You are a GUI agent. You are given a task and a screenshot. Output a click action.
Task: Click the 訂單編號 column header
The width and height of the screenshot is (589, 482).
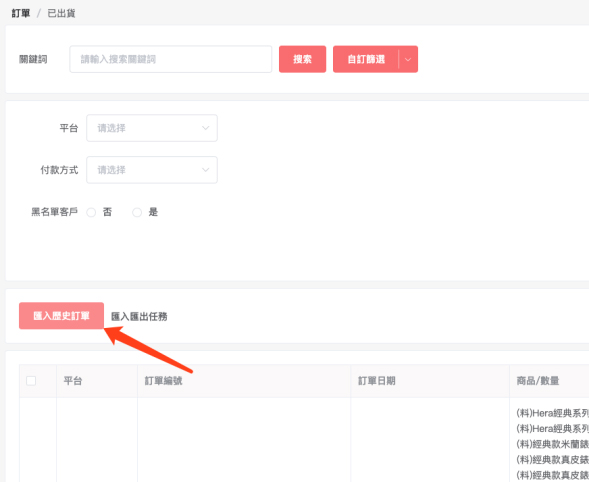163,381
